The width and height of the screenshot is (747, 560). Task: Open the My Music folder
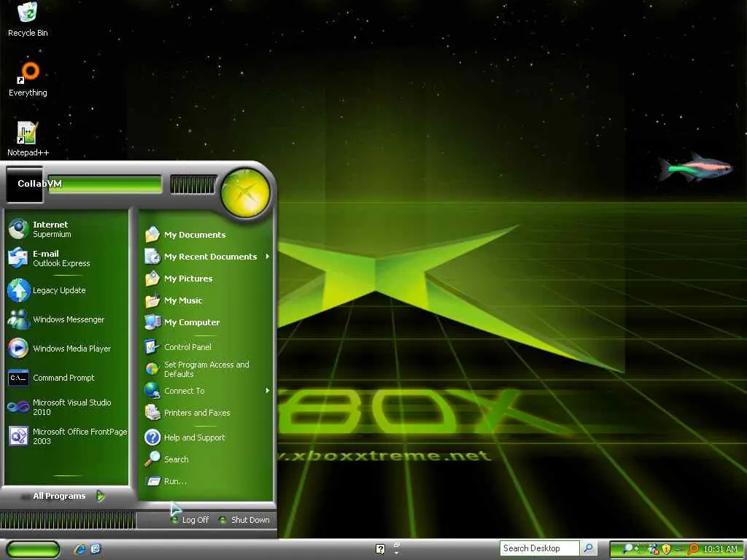click(206, 300)
